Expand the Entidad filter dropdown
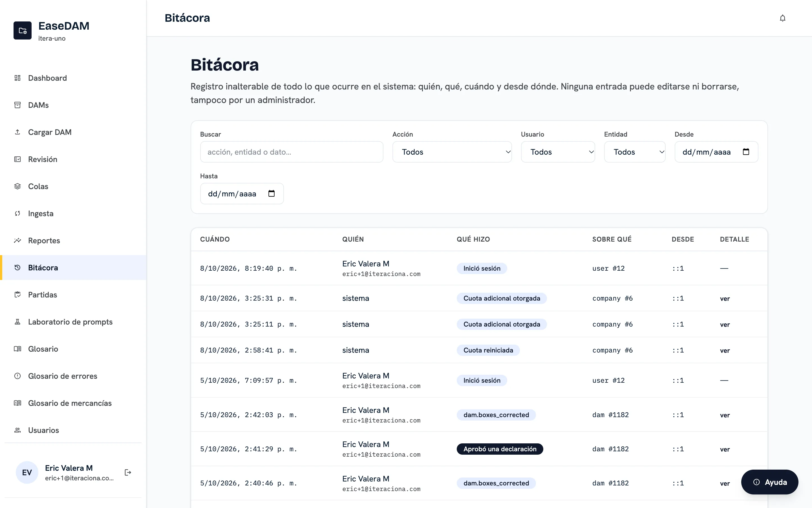 (634, 152)
